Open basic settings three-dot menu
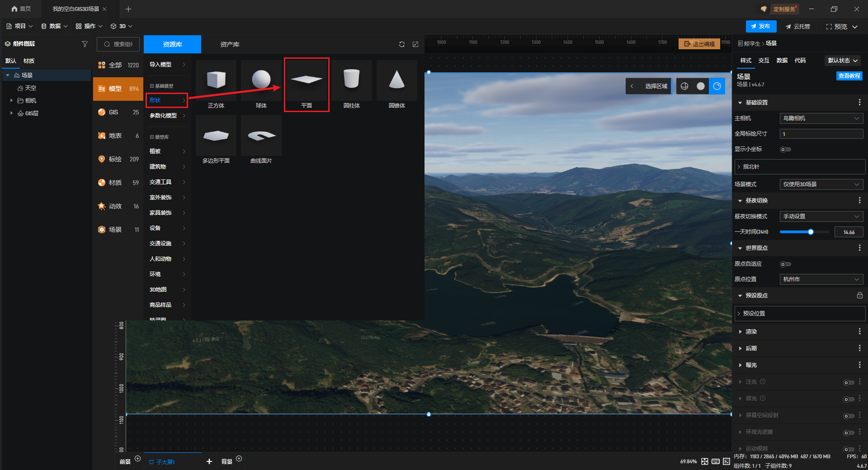The height and width of the screenshot is (470, 868). (x=859, y=103)
